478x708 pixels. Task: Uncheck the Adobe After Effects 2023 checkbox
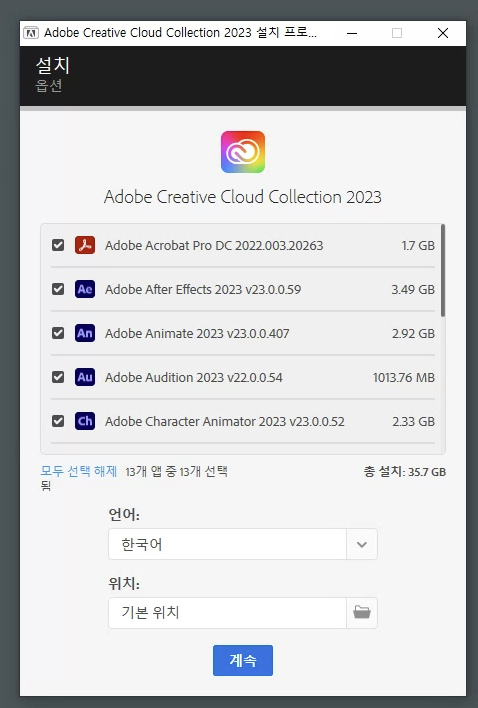point(58,289)
